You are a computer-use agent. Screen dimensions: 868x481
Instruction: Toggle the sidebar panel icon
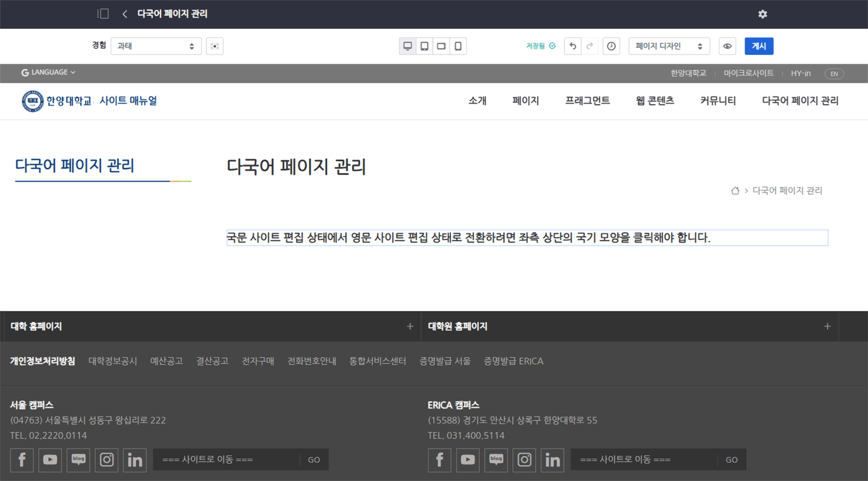tap(103, 14)
